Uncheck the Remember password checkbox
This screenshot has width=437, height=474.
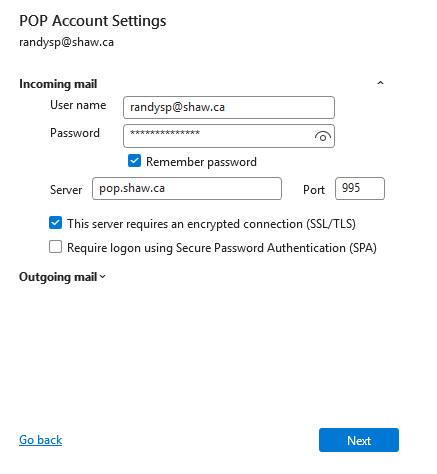(134, 161)
